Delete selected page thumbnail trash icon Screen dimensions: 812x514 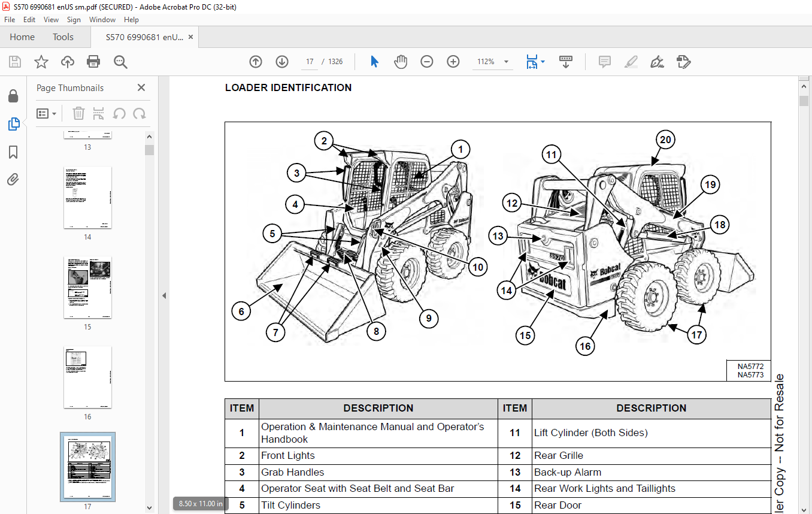[x=78, y=113]
